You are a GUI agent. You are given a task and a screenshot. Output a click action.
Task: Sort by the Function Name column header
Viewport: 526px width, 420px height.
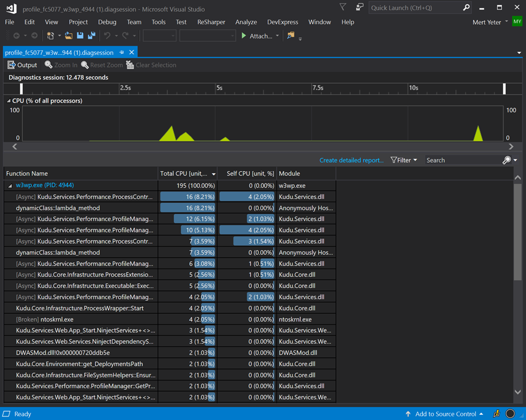click(x=81, y=173)
